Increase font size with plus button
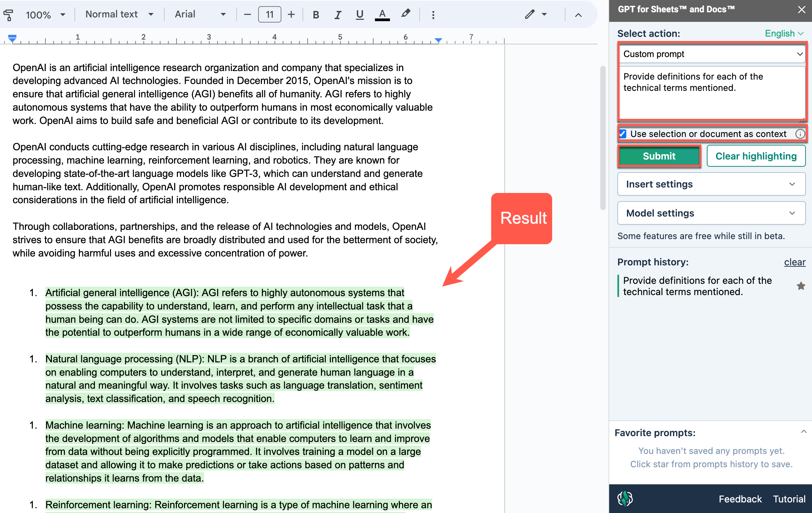812x513 pixels. (x=291, y=14)
